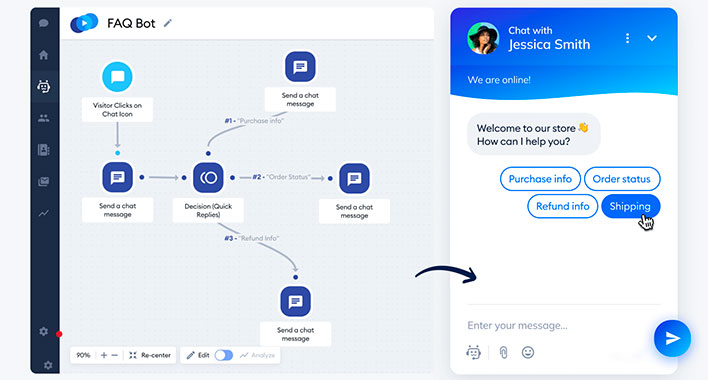Viewport: 708px width, 380px height.
Task: Choose the Purchase info quick reply
Action: 540,179
